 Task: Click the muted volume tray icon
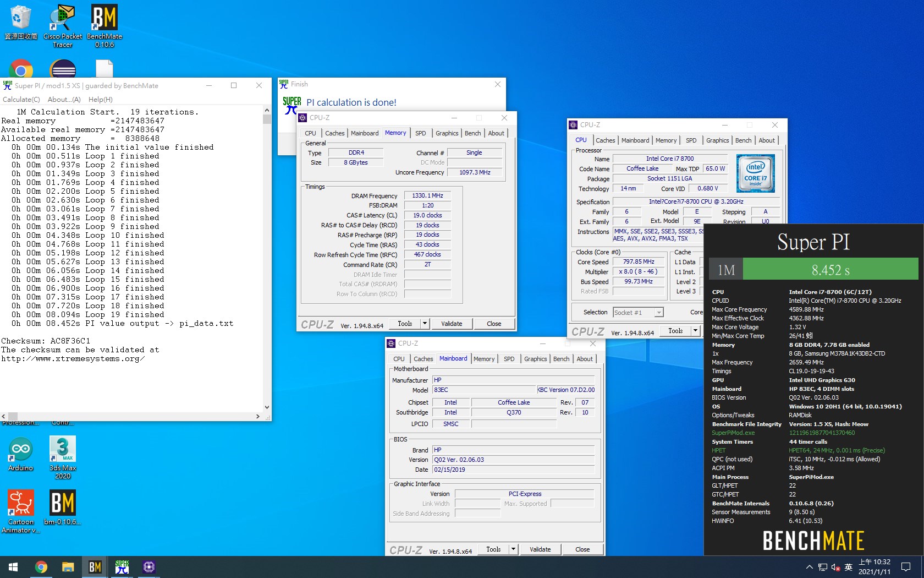click(835, 567)
